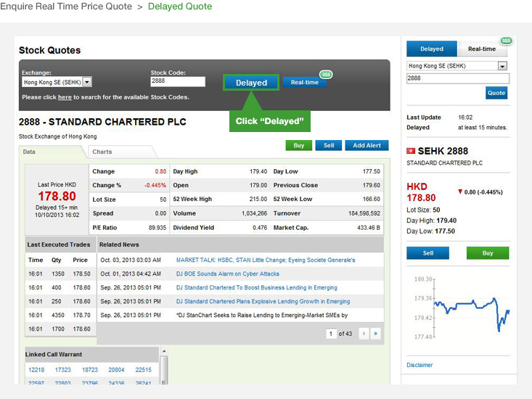Viewport: 532px width, 399px height.
Task: Open the Disclaimer link
Action: pyautogui.click(x=420, y=365)
